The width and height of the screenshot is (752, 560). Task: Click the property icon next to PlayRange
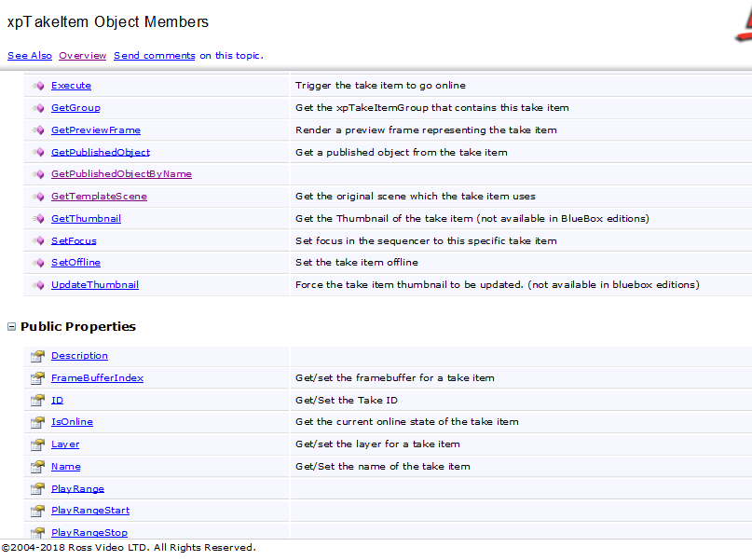[37, 489]
